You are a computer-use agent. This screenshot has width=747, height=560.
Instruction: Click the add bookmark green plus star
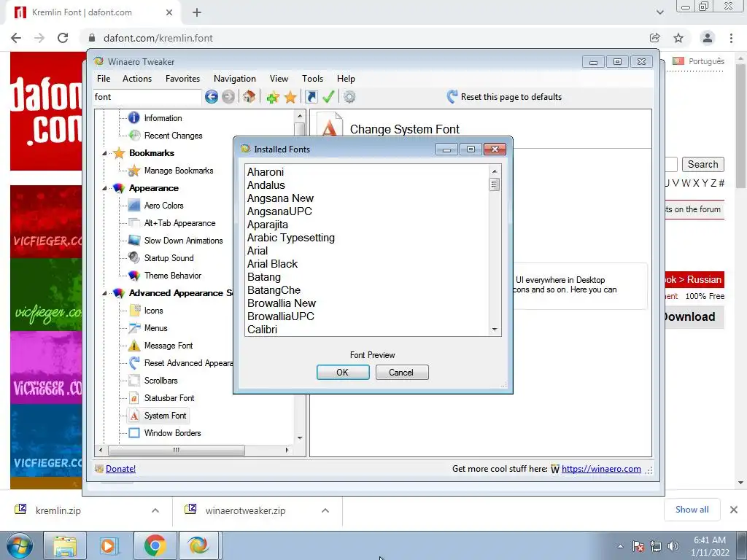(x=273, y=98)
